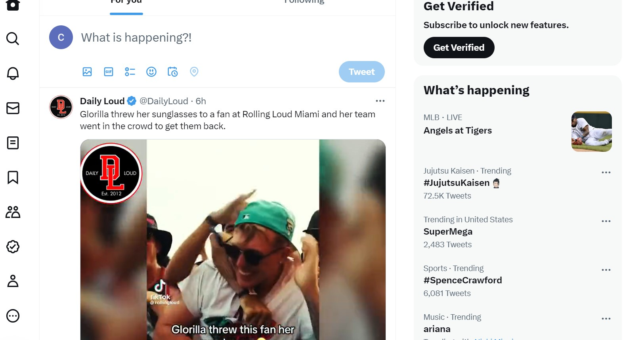
Task: Create a poll with the poll icon
Action: (x=130, y=72)
